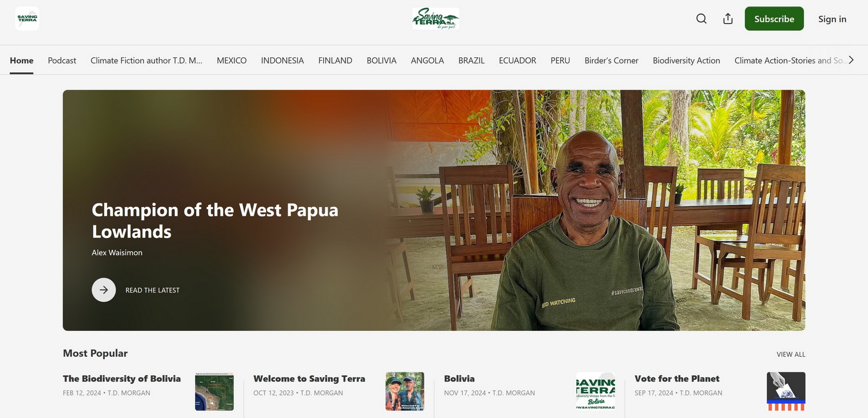Screen dimensions: 868x418
Task: Open Welcome to Saving Terra photo thumbnail
Action: [x=405, y=391]
